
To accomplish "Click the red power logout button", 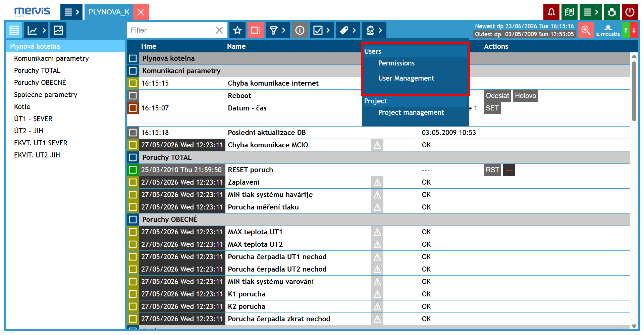I will coord(630,12).
